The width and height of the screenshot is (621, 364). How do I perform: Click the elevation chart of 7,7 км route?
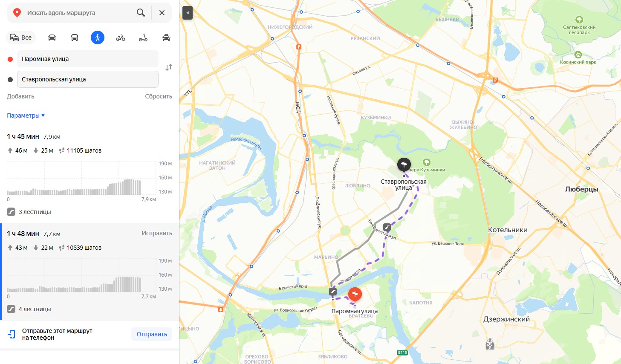click(x=82, y=277)
